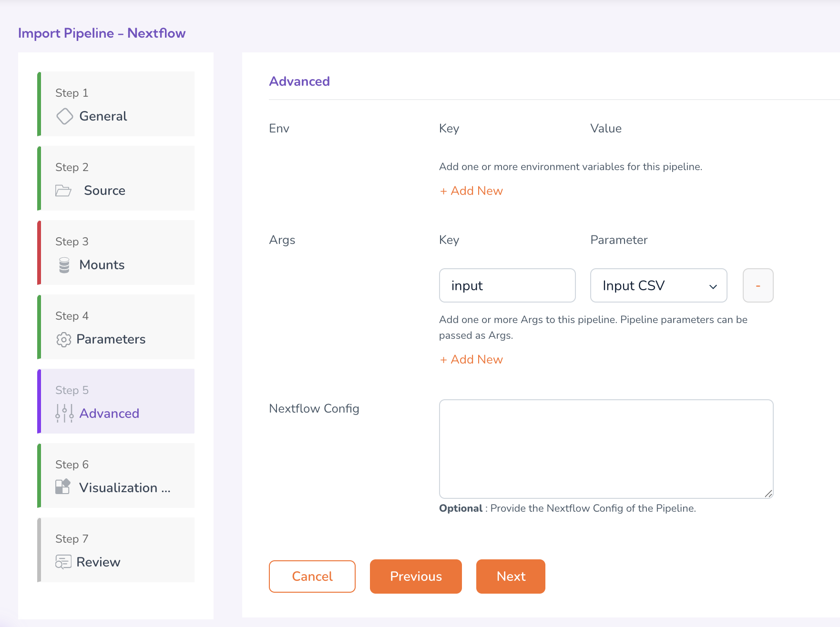Open Step 3 Mounts
The width and height of the screenshot is (840, 627).
coord(116,253)
